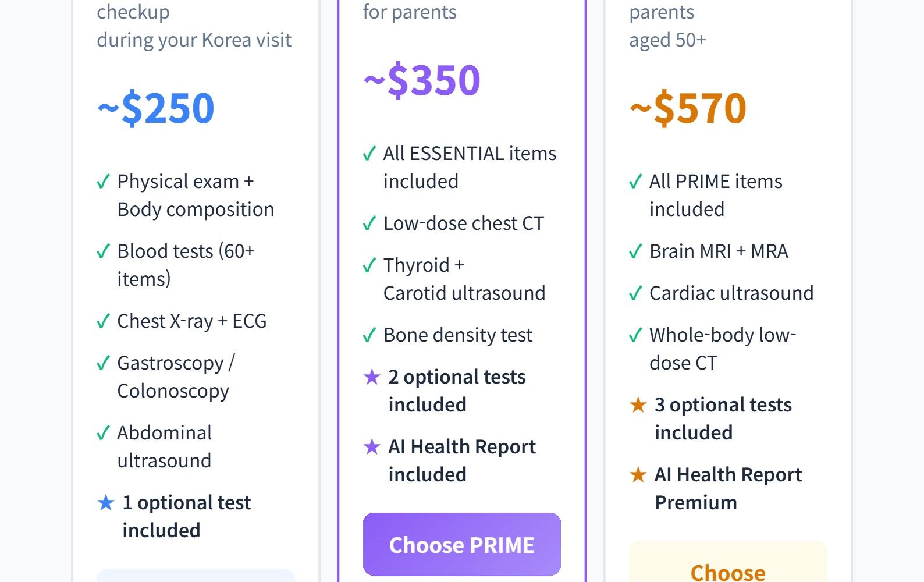
Task: Click the orange star beside AI Health Report Premium
Action: 638,474
